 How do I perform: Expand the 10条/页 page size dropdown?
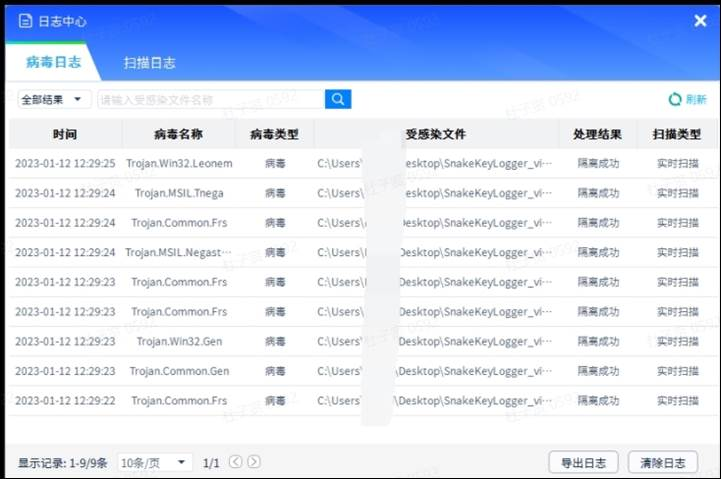pos(154,462)
